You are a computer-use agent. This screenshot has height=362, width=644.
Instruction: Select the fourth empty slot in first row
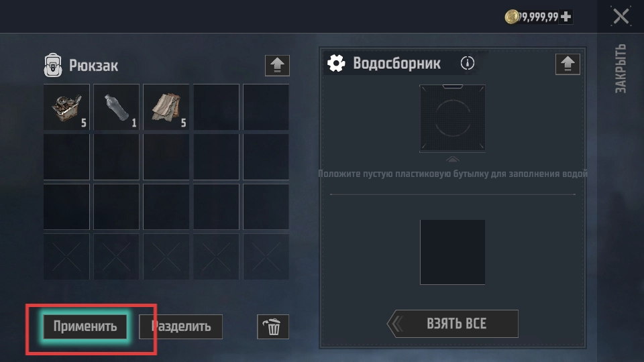(216, 107)
